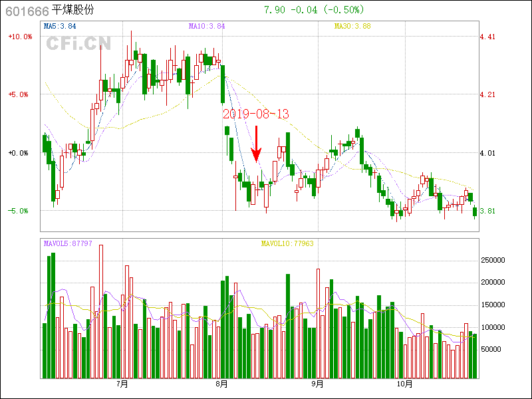Select the MA30:3.88 indicator label
Viewport: 532px width, 399px height.
tap(352, 26)
